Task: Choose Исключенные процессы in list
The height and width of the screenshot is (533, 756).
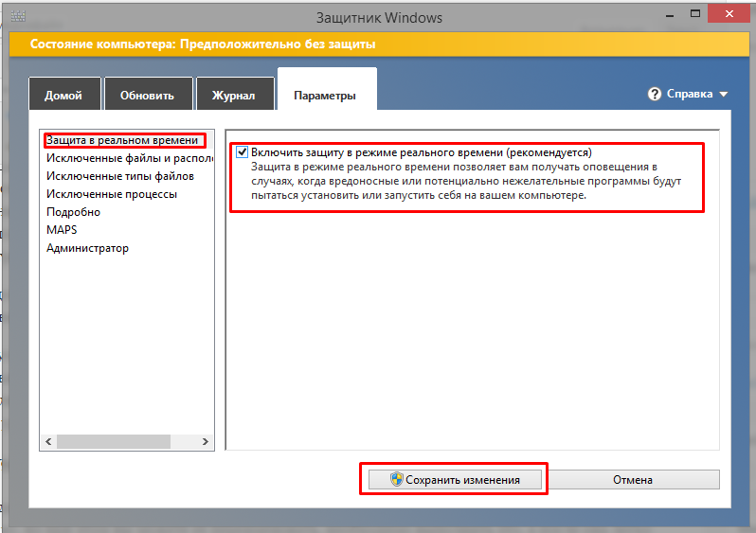Action: click(x=112, y=194)
